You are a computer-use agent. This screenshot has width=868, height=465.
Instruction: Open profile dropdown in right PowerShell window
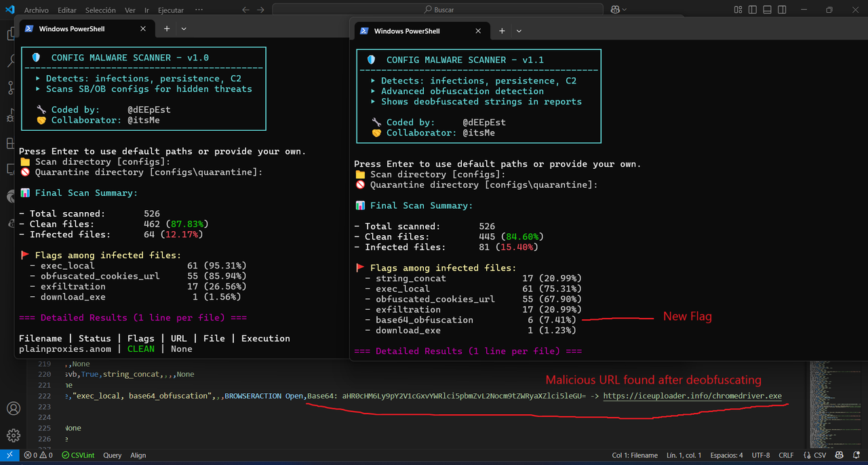click(519, 31)
